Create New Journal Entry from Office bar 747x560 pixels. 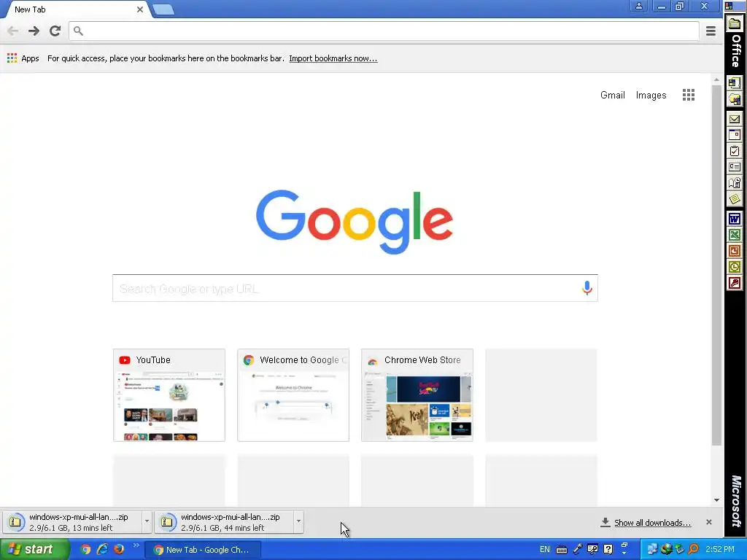[735, 183]
